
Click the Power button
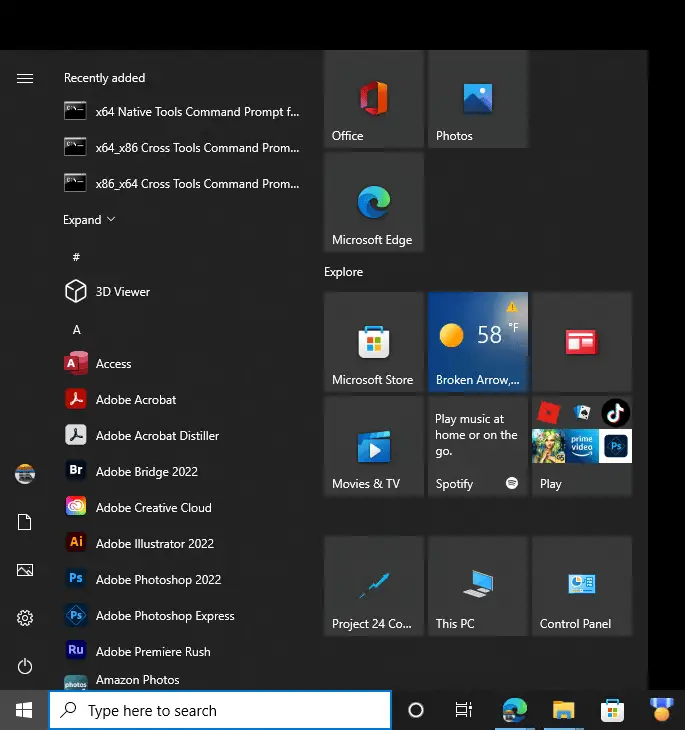25,666
